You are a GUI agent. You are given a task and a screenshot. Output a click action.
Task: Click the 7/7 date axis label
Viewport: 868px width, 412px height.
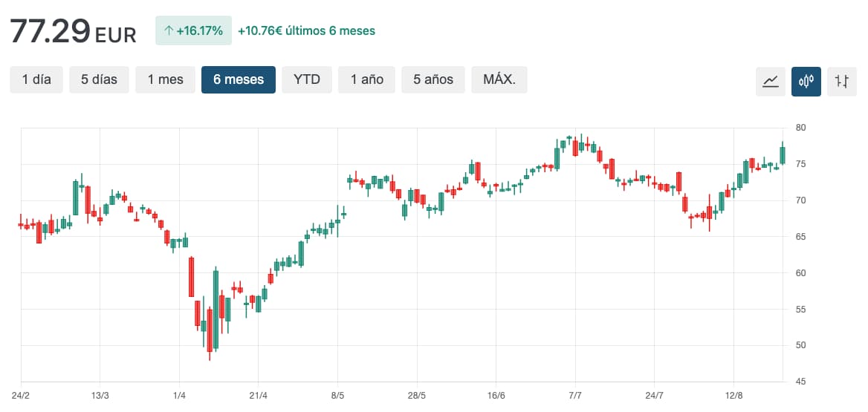(x=575, y=396)
